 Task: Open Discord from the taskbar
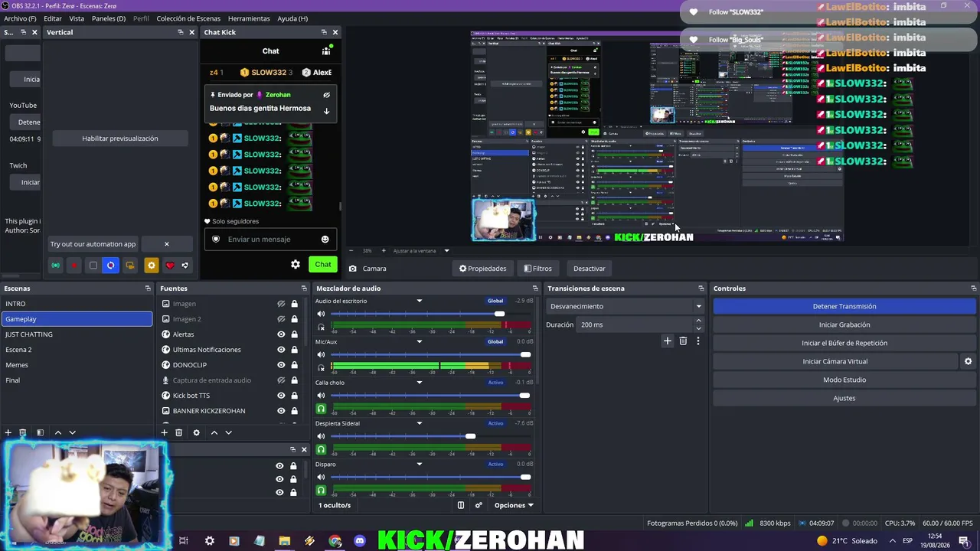[360, 541]
